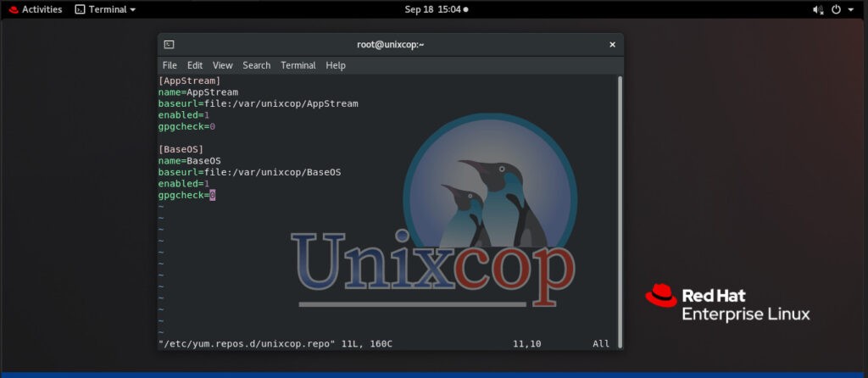Click the name=BaseOS line
The height and width of the screenshot is (378, 868).
pos(189,161)
